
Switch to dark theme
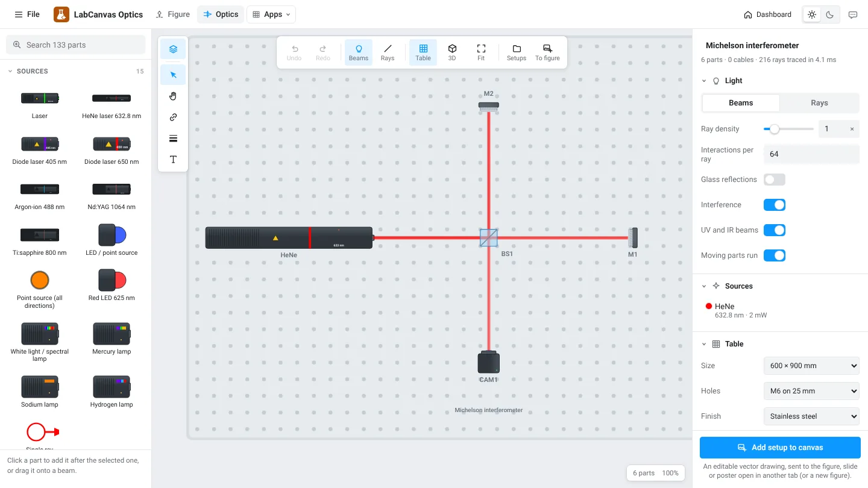(x=830, y=14)
